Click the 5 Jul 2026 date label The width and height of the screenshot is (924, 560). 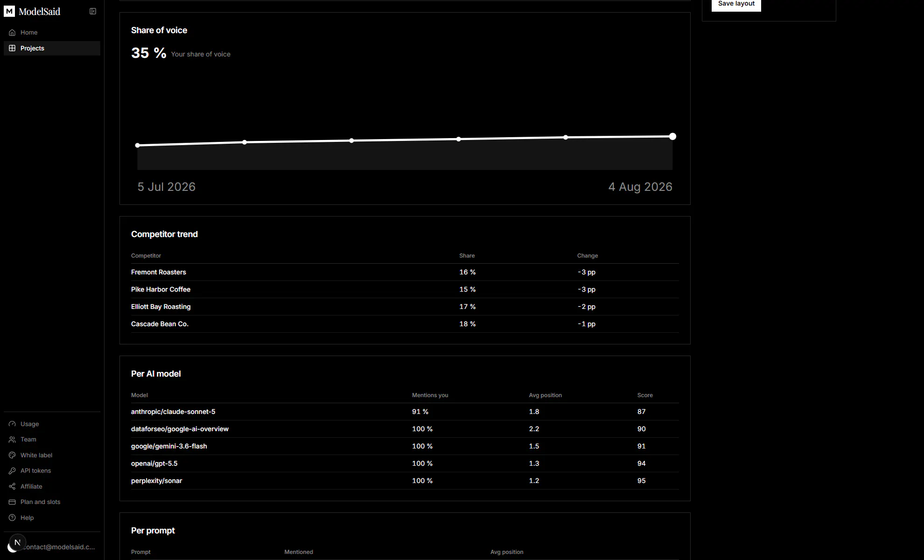(x=167, y=187)
